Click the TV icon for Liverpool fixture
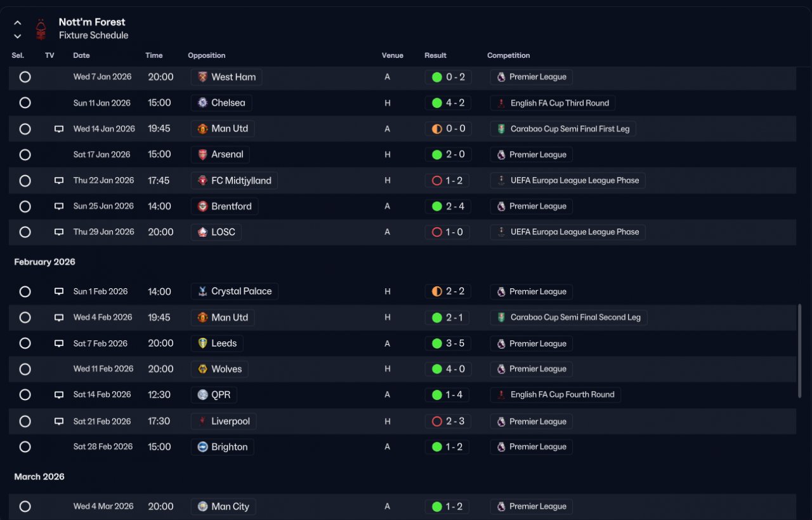The image size is (812, 520). [59, 422]
